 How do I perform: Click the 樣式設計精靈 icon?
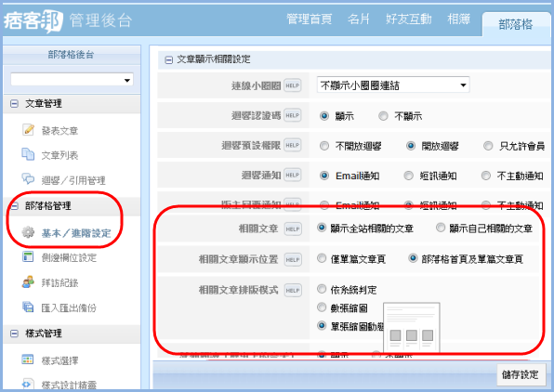tap(28, 384)
